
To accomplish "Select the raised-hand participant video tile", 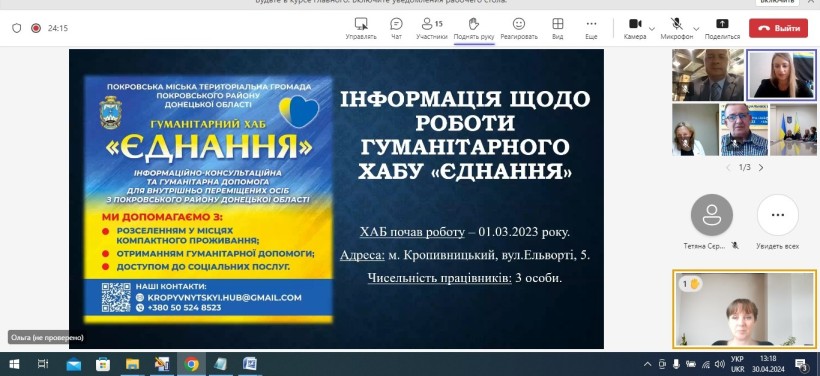I will coord(744,309).
